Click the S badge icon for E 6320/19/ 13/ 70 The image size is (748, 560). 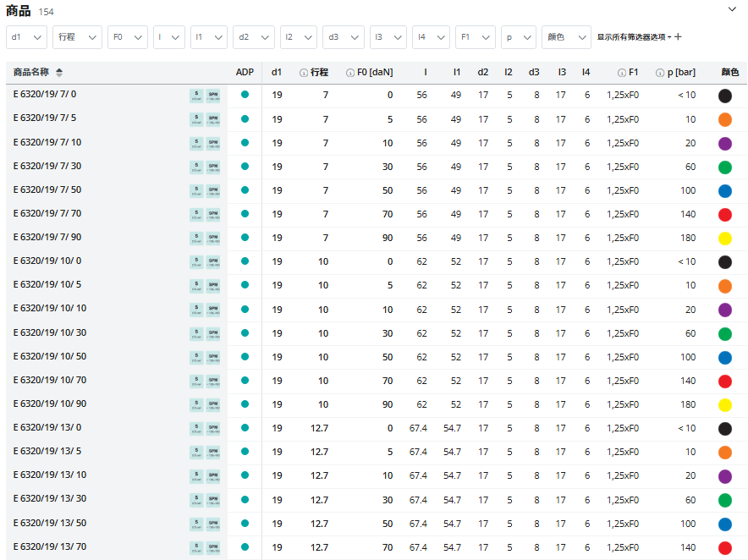coord(196,547)
